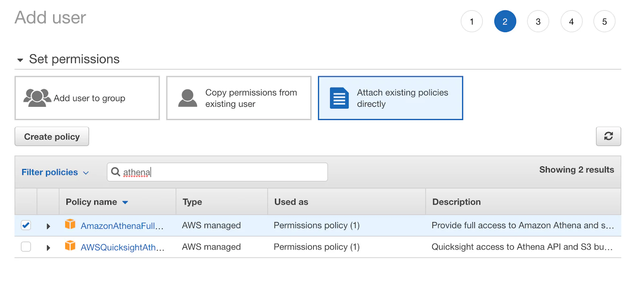
Task: Sort by Policy name column arrow
Action: point(125,202)
